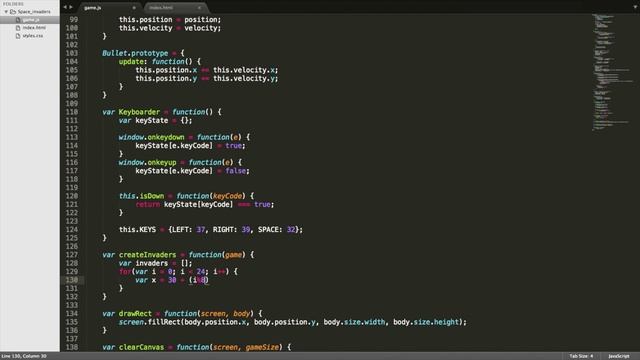Click 'keyState' on line 111
This screenshot has width=640, height=360.
[x=151, y=120]
